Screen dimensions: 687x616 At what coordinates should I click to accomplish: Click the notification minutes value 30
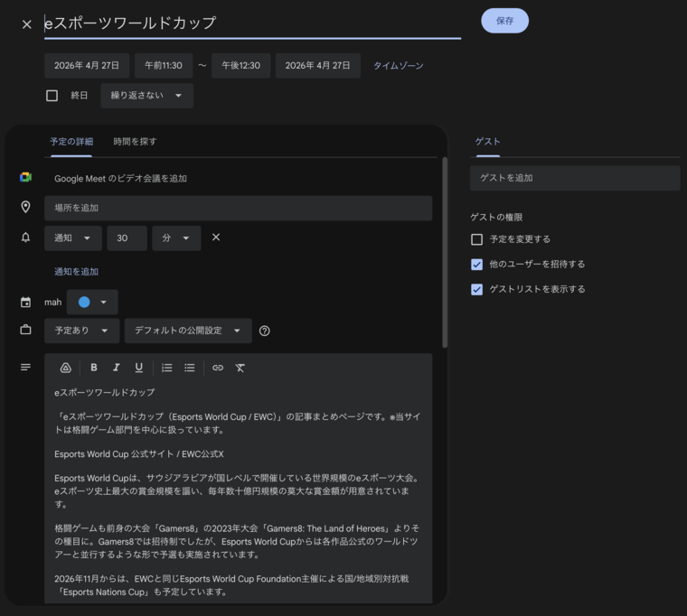coord(127,238)
